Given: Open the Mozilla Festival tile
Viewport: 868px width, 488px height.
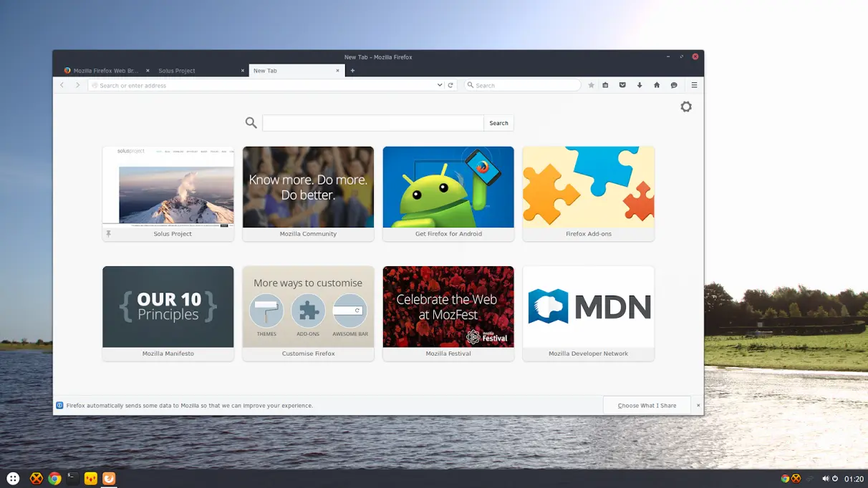Looking at the screenshot, I should pyautogui.click(x=448, y=313).
